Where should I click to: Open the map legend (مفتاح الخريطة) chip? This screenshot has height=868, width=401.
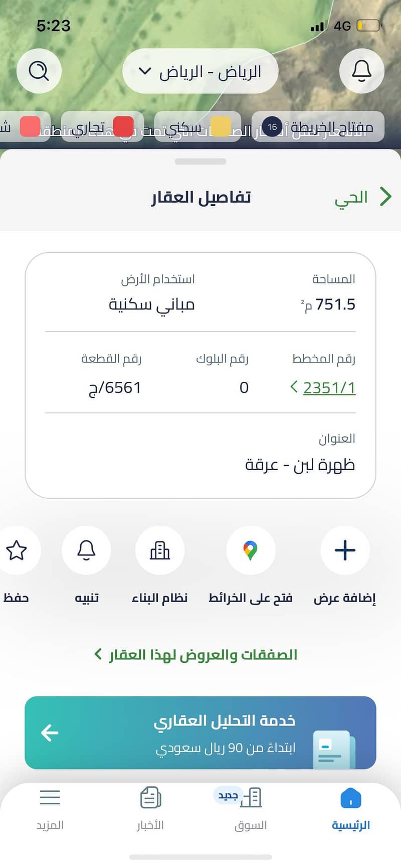pos(318,127)
